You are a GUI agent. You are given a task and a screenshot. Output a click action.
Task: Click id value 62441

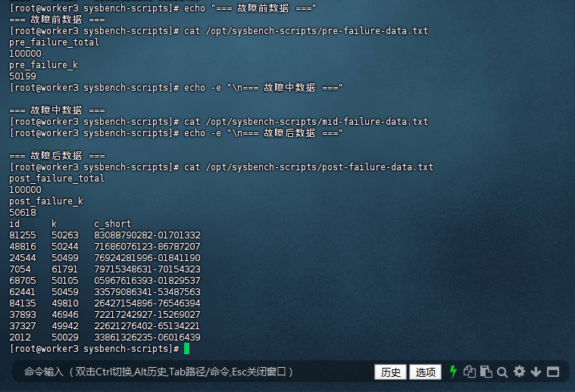[23, 292]
